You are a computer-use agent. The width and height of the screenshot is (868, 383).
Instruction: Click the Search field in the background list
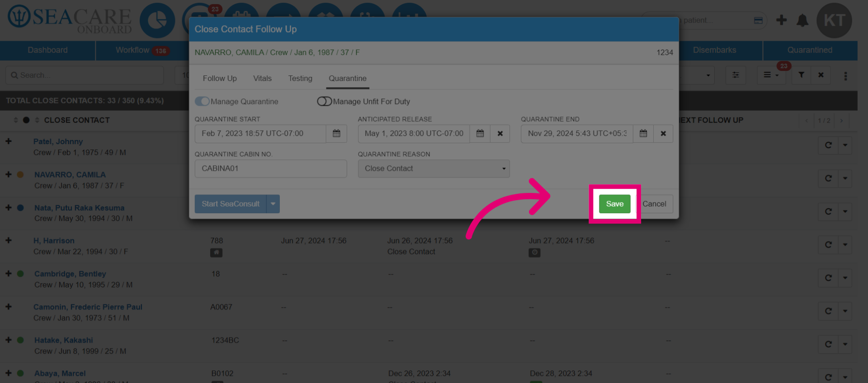[x=85, y=75]
